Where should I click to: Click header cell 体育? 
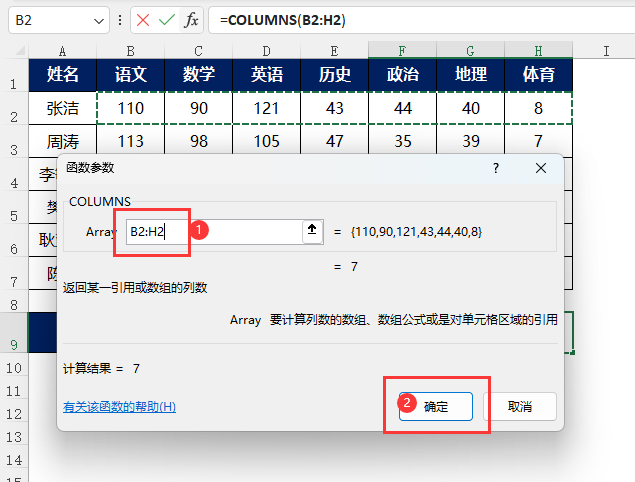539,75
